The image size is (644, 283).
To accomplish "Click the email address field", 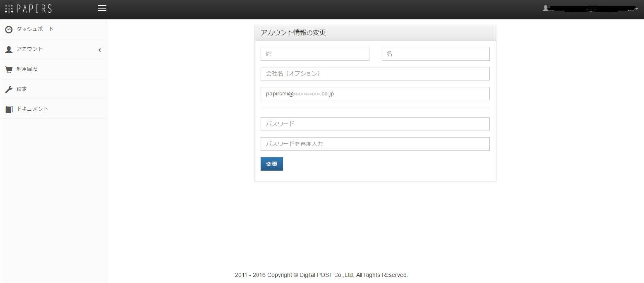I will (x=375, y=94).
